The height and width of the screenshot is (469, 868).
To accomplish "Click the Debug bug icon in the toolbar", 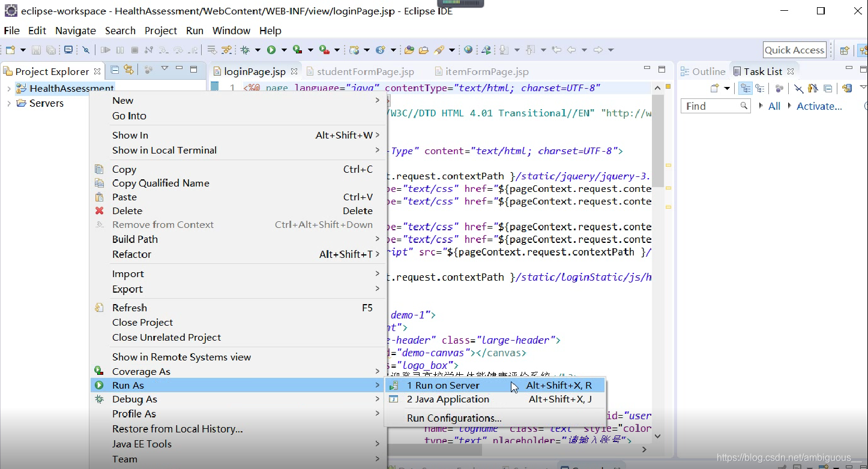I will (x=245, y=50).
